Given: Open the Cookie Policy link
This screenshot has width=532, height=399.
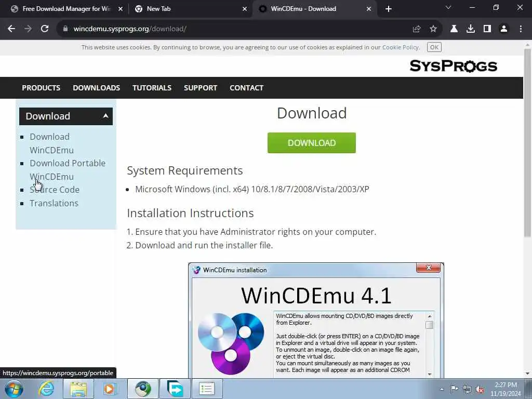Looking at the screenshot, I should [x=401, y=47].
